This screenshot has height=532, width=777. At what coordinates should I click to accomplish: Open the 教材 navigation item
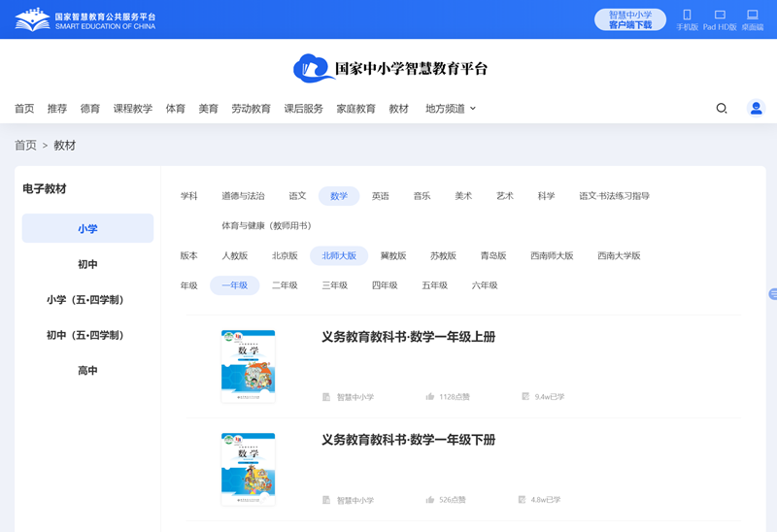tap(399, 109)
